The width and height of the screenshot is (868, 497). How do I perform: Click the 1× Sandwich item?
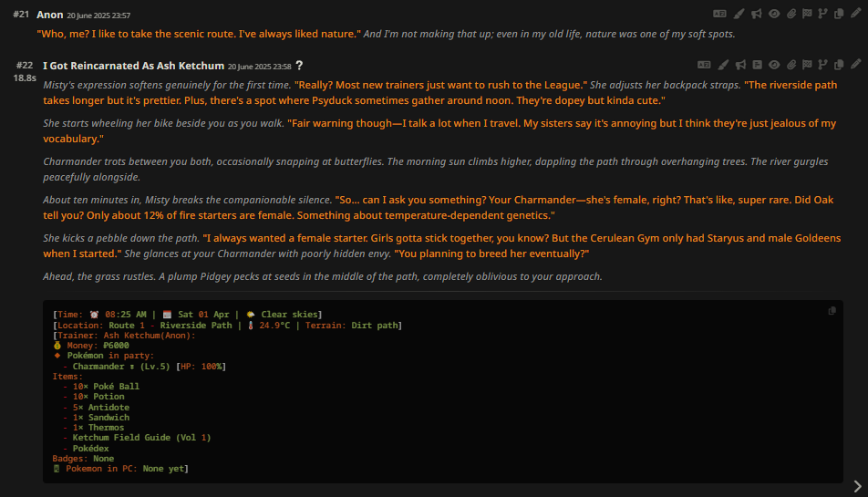tap(96, 418)
